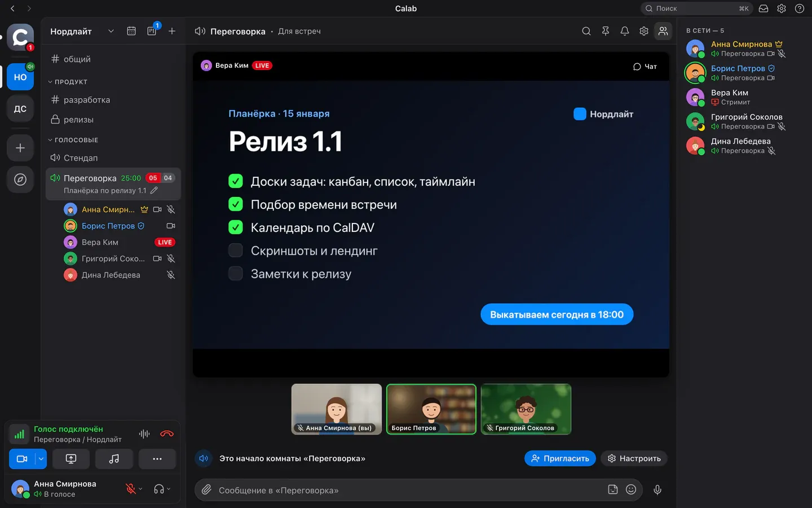Screen dimensions: 812x508
Task: Open the calendar icon in sidebar header
Action: 131,31
